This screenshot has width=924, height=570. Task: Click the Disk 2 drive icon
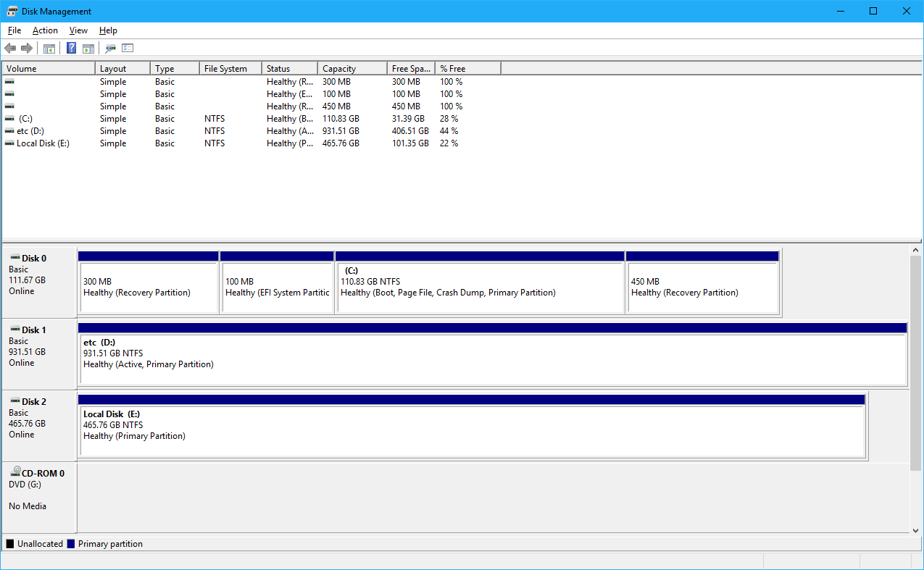tap(14, 401)
